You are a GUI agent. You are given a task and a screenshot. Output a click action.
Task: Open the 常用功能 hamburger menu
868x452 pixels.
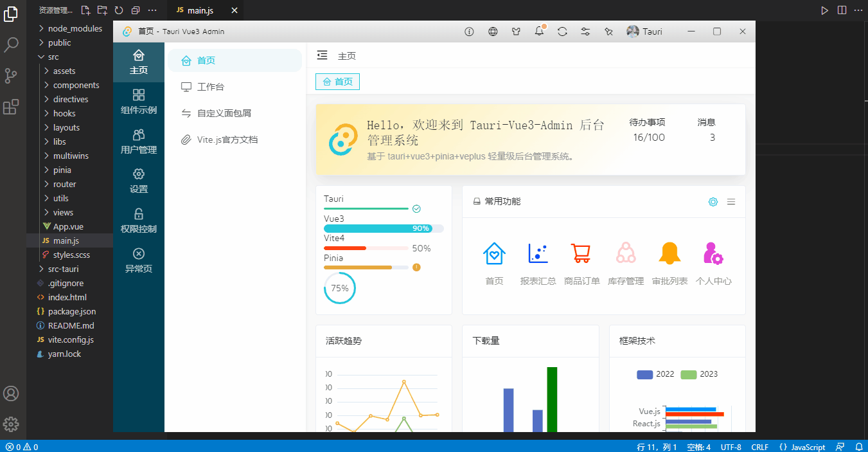(x=731, y=201)
